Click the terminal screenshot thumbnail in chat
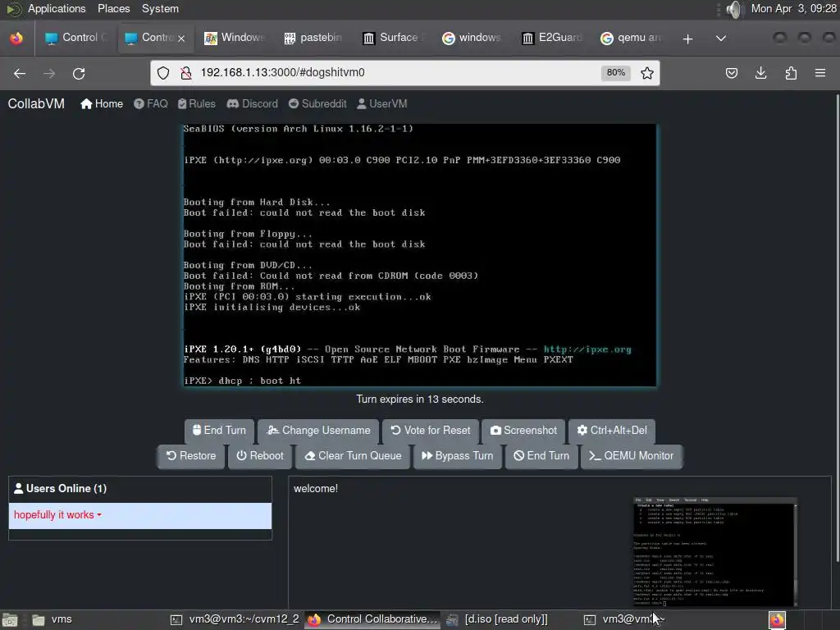840x630 pixels. pos(715,552)
